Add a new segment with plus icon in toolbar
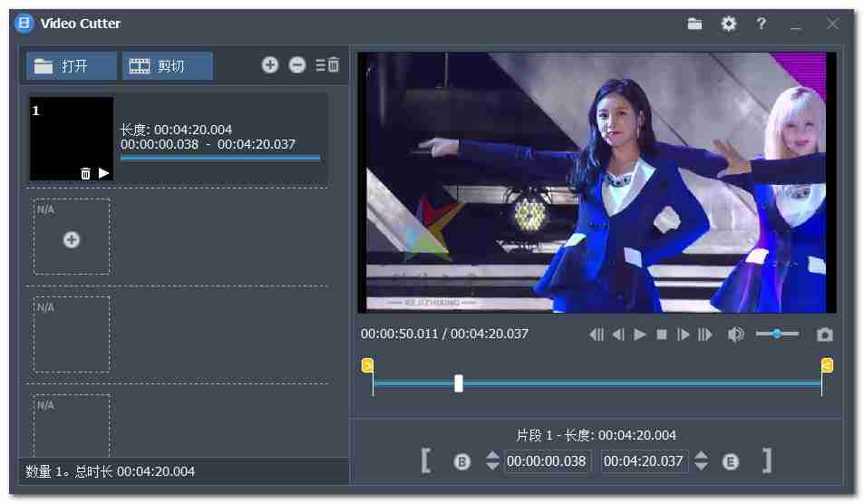The image size is (864, 504). coord(269,65)
